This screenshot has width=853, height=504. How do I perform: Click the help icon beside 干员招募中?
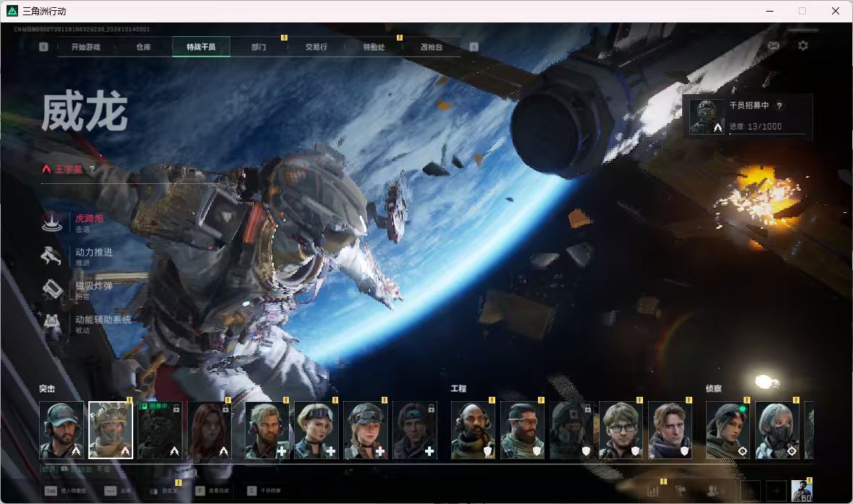(779, 106)
